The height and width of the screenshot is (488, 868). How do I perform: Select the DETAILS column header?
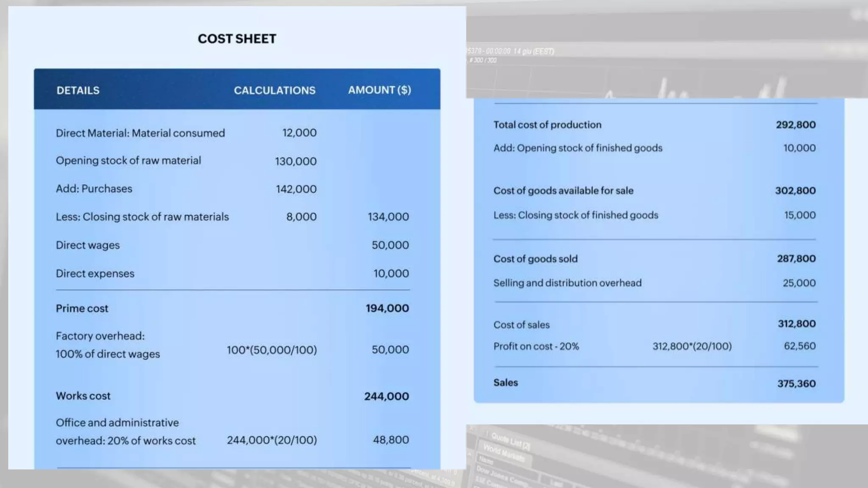[78, 90]
